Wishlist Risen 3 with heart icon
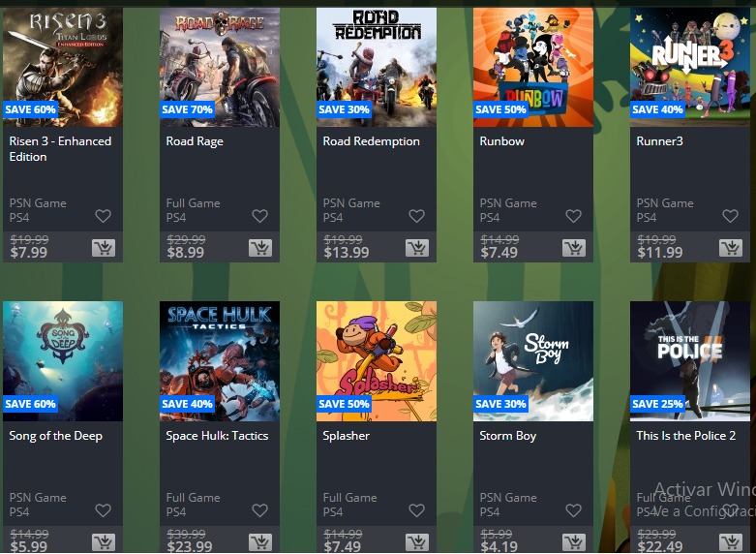The image size is (756, 554). pyautogui.click(x=104, y=216)
